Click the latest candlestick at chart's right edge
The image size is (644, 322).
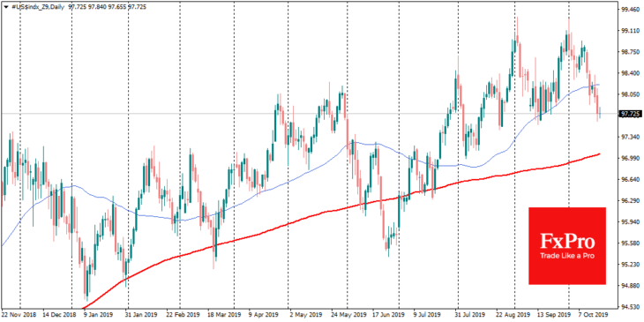click(600, 113)
